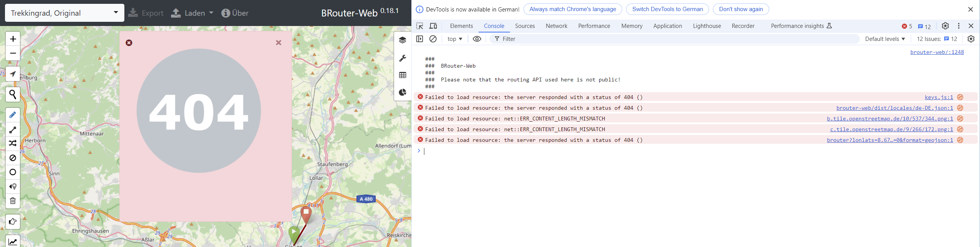The width and height of the screenshot is (980, 247).
Task: Toggle the live expression eye icon
Action: coord(477,39)
